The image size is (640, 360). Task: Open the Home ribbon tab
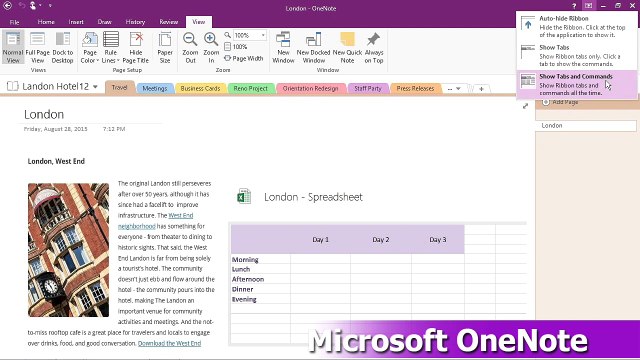coord(46,22)
